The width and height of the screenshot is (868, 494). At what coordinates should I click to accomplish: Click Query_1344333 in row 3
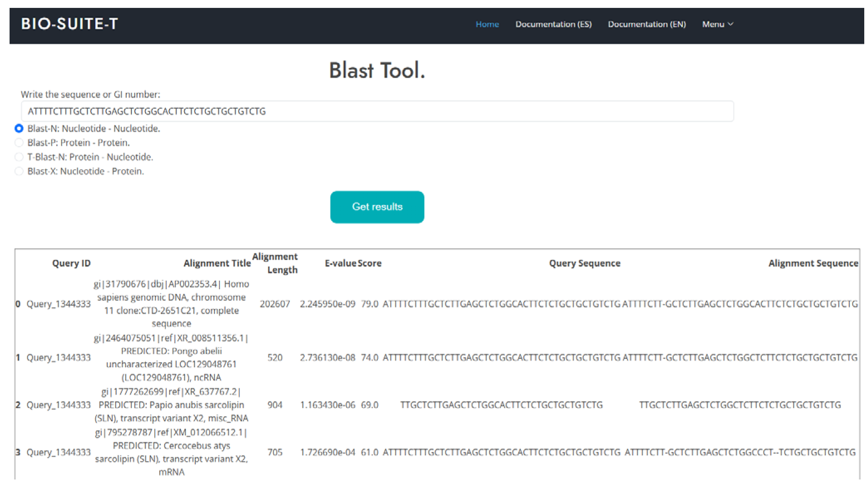pyautogui.click(x=59, y=452)
